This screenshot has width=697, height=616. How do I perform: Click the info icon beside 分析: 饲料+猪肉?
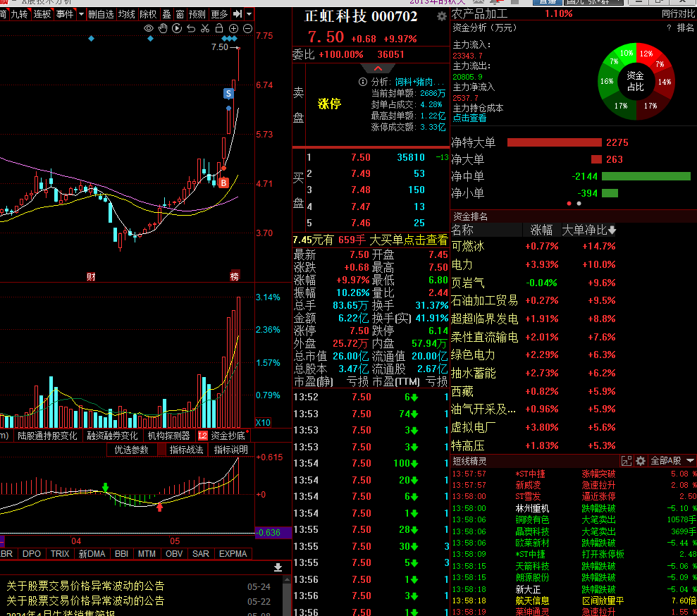pyautogui.click(x=363, y=82)
